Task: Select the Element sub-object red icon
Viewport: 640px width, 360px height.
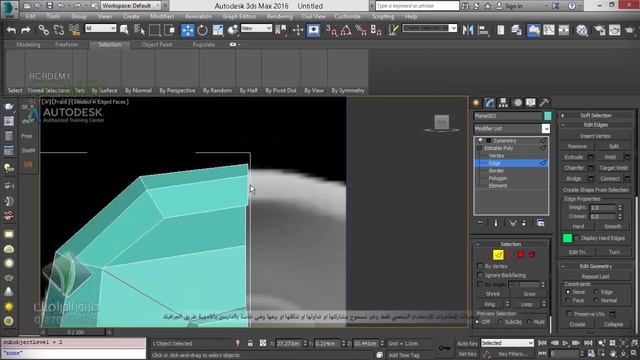Action: tap(531, 255)
